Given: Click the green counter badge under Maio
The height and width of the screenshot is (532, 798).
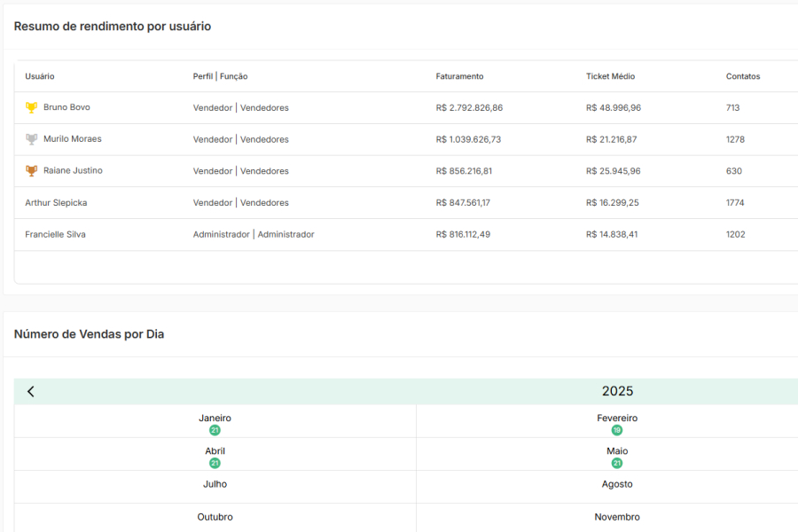Looking at the screenshot, I should point(617,461).
